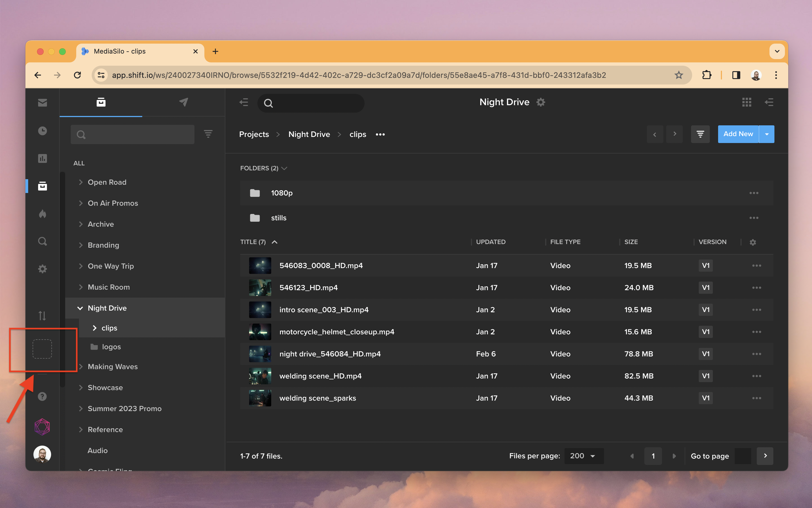Select the projects archive box sidebar icon
Screen dimensions: 812x508
point(42,186)
